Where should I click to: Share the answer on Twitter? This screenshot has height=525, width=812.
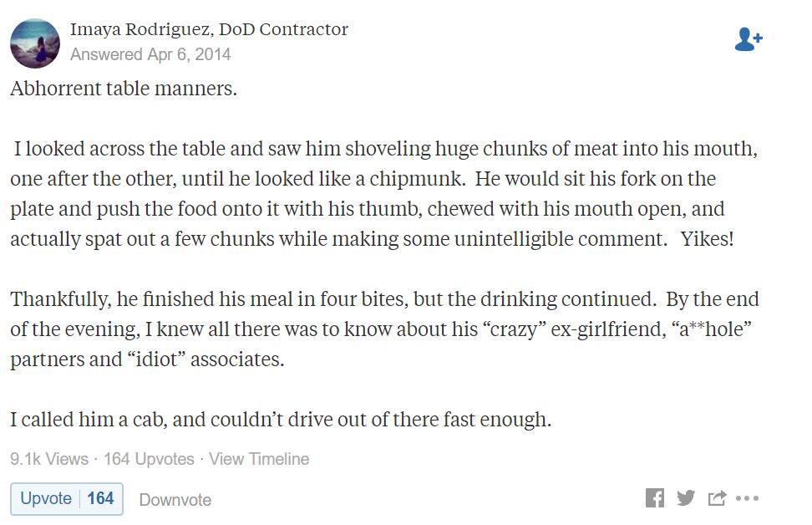pyautogui.click(x=686, y=498)
